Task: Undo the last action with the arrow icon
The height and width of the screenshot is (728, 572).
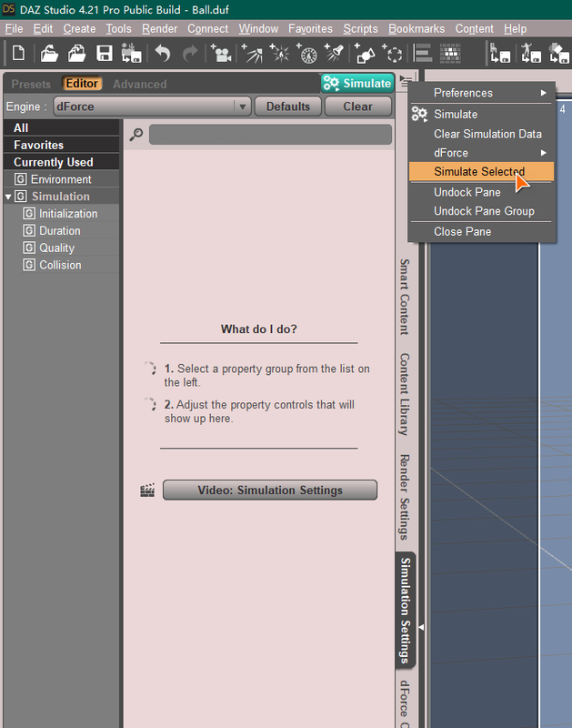Action: (163, 53)
